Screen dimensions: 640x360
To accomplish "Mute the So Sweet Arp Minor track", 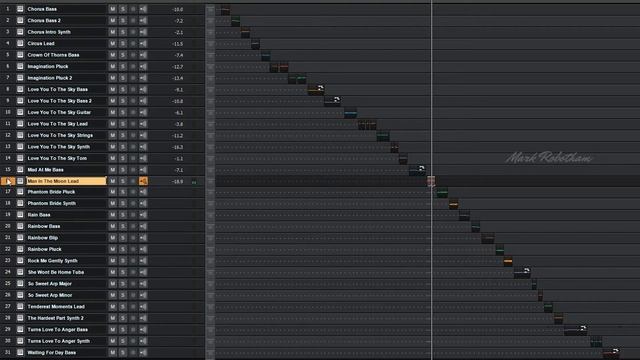I will tap(112, 295).
